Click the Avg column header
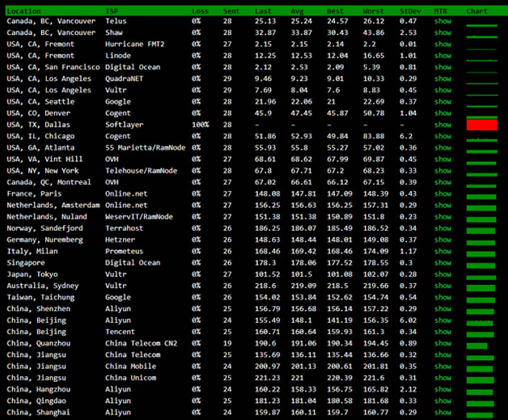This screenshot has height=420, width=508. (297, 11)
